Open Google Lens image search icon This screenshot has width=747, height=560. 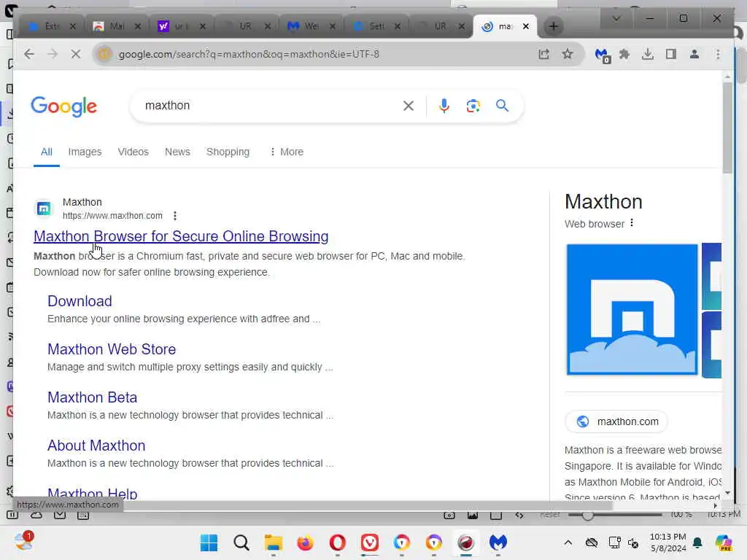(x=473, y=106)
